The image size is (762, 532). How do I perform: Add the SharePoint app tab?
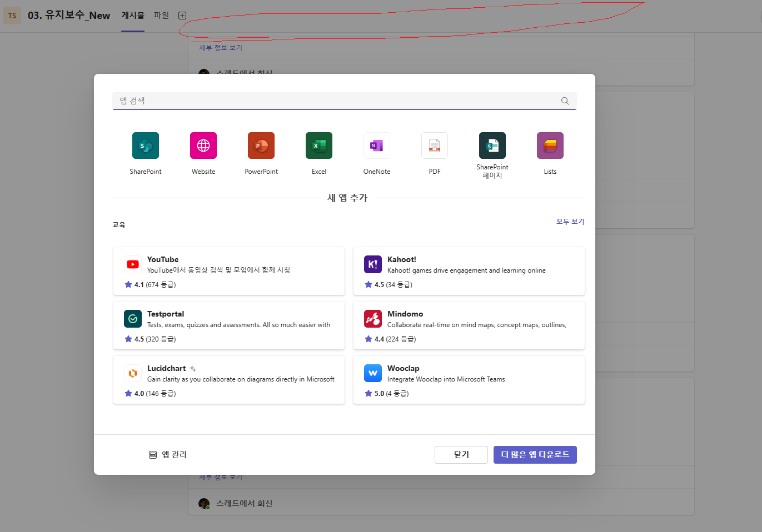pyautogui.click(x=146, y=145)
